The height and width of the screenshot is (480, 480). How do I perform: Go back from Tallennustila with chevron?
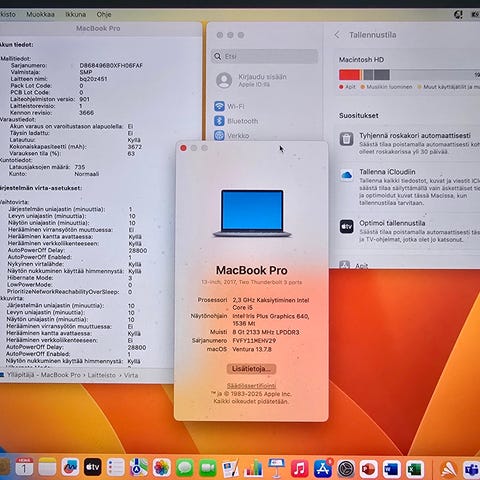[337, 35]
